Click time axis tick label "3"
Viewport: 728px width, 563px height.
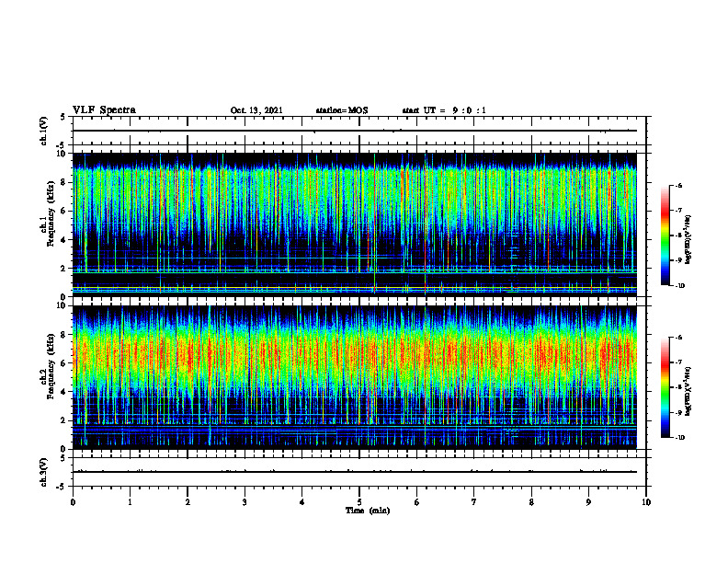tap(245, 502)
